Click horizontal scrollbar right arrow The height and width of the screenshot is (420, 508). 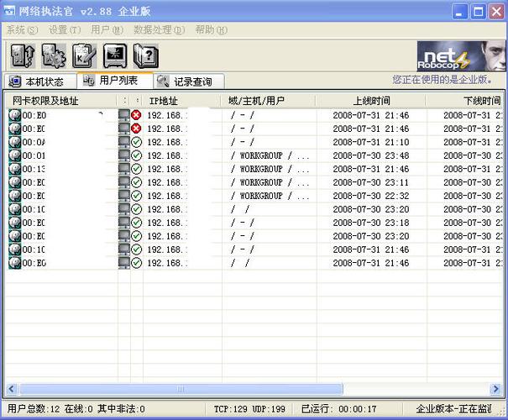495,389
